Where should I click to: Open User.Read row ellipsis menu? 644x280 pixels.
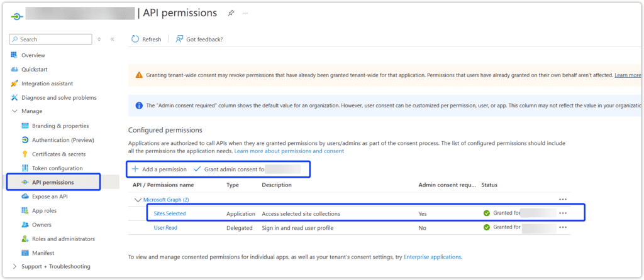[563, 228]
